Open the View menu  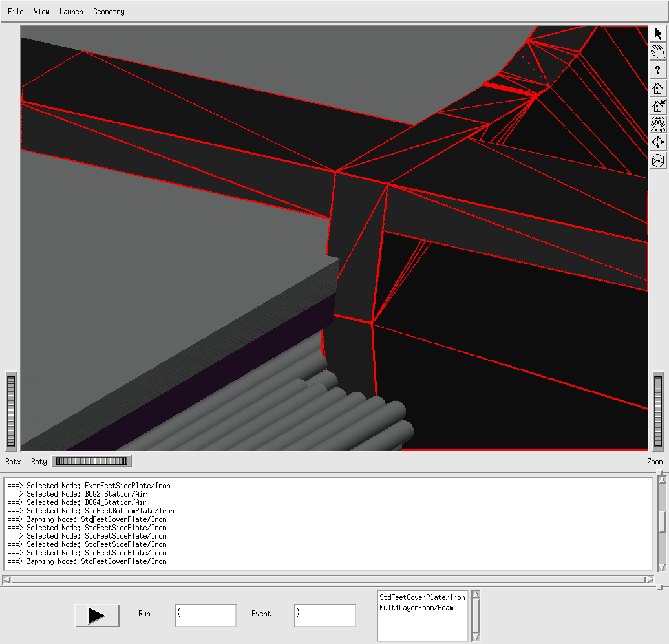pos(41,12)
